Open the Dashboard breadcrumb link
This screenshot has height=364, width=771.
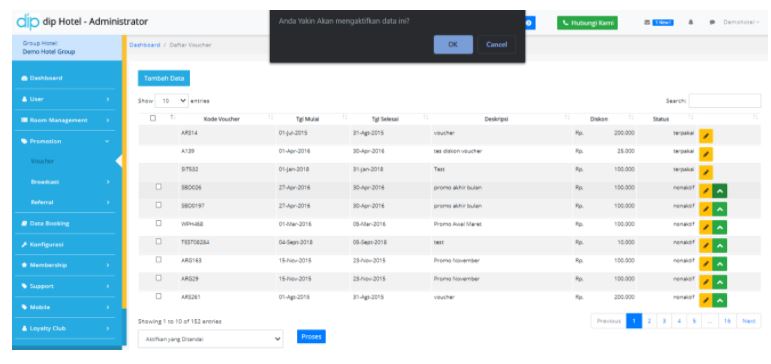click(145, 45)
